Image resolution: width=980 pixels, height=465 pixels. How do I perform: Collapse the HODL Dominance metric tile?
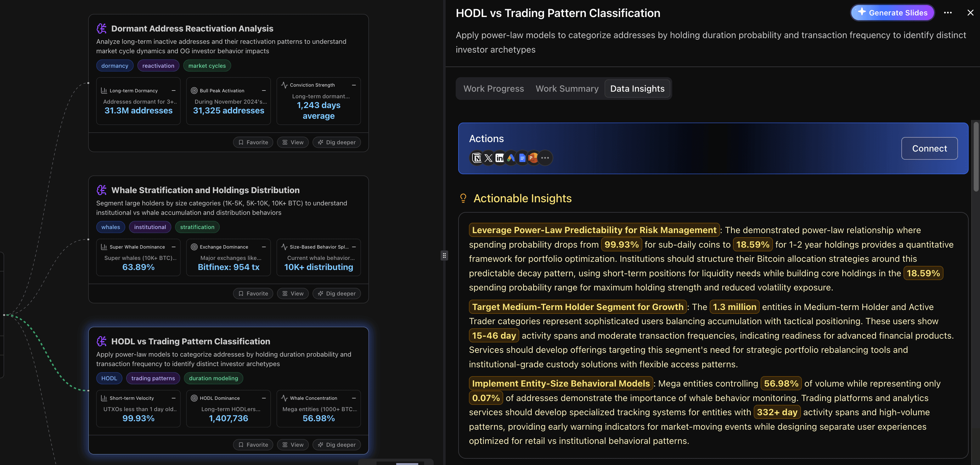tap(263, 398)
